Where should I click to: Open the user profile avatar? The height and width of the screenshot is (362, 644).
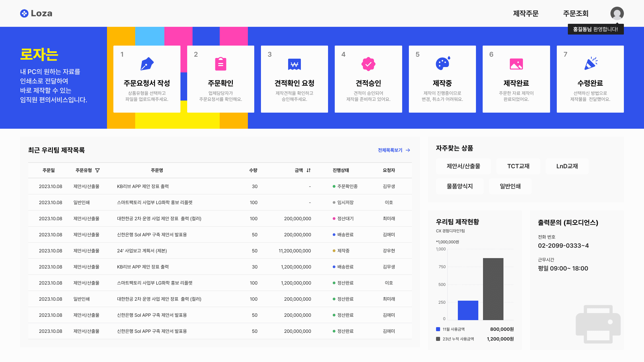coord(617,13)
